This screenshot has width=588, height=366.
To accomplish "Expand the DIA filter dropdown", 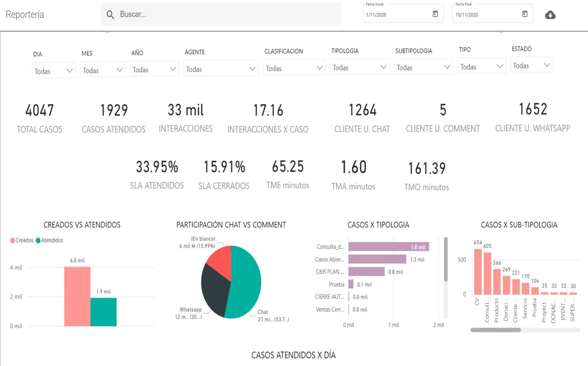I will pyautogui.click(x=54, y=71).
